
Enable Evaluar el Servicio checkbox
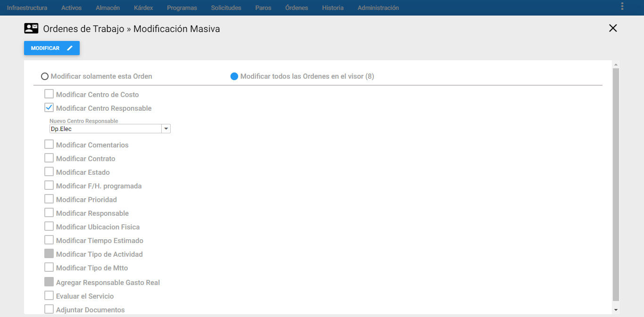(x=49, y=295)
